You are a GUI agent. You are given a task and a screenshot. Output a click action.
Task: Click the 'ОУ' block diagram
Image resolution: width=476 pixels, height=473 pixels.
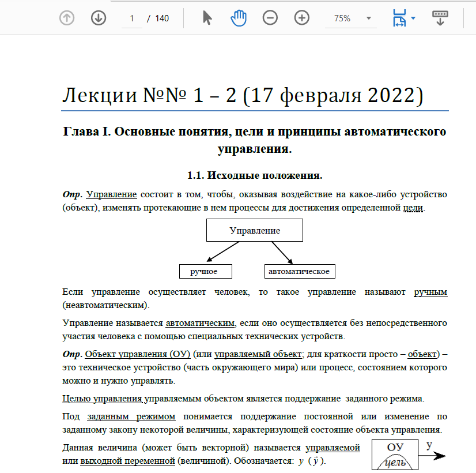click(395, 454)
